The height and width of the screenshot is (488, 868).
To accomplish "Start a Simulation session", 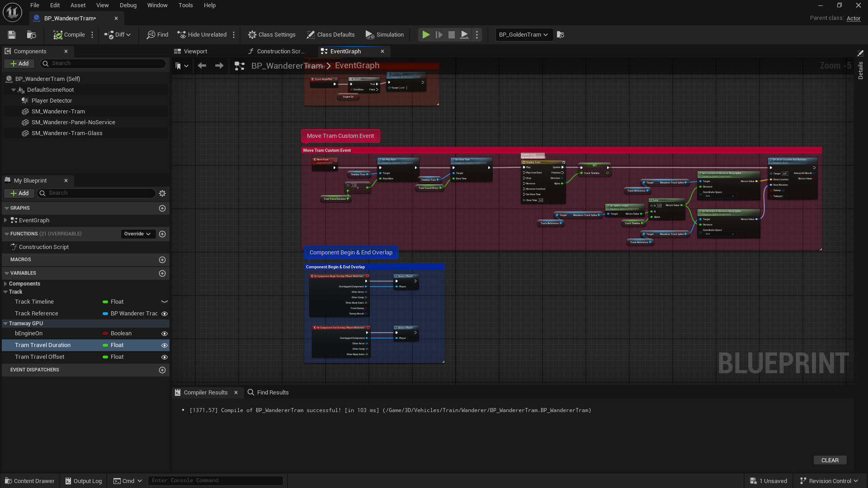I will (x=384, y=34).
